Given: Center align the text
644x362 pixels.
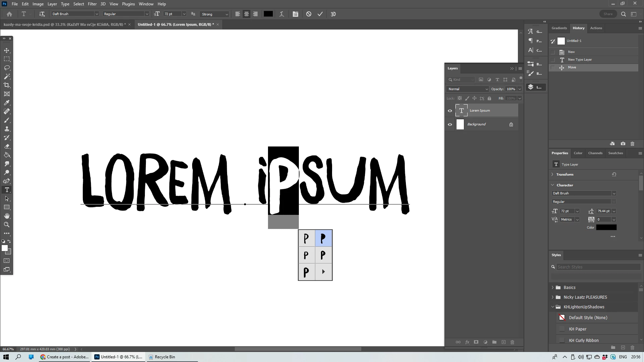Looking at the screenshot, I should [x=247, y=14].
